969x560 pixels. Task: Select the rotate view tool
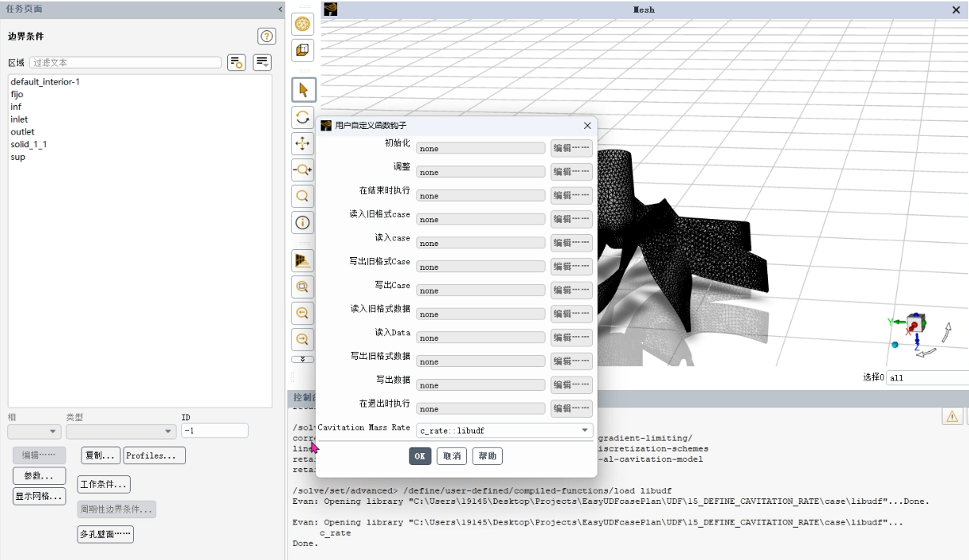click(302, 117)
